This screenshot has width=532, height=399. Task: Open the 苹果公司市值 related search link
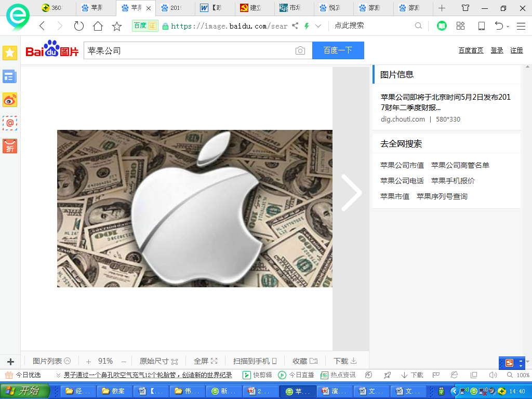point(402,165)
